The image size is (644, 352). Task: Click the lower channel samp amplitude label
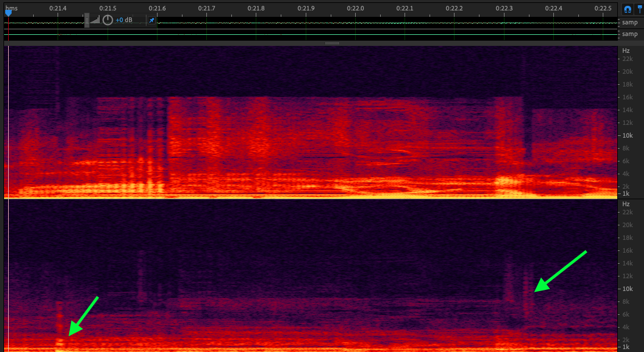pyautogui.click(x=629, y=34)
